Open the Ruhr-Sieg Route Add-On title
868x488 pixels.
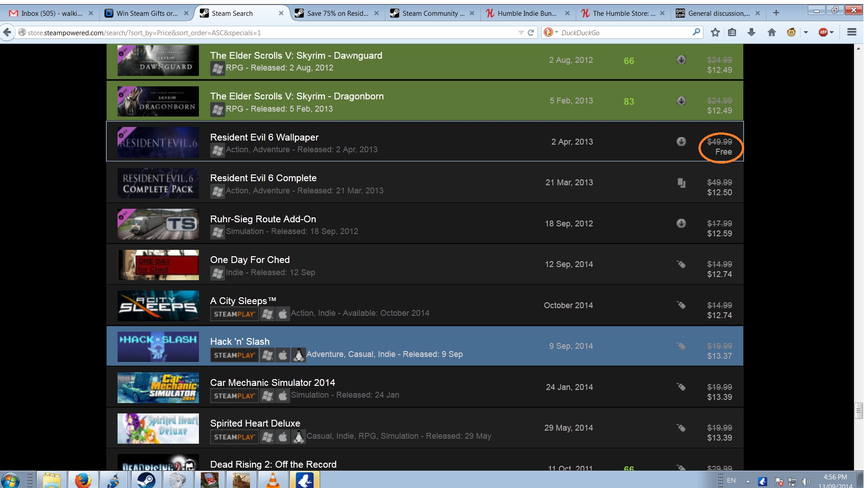point(263,219)
